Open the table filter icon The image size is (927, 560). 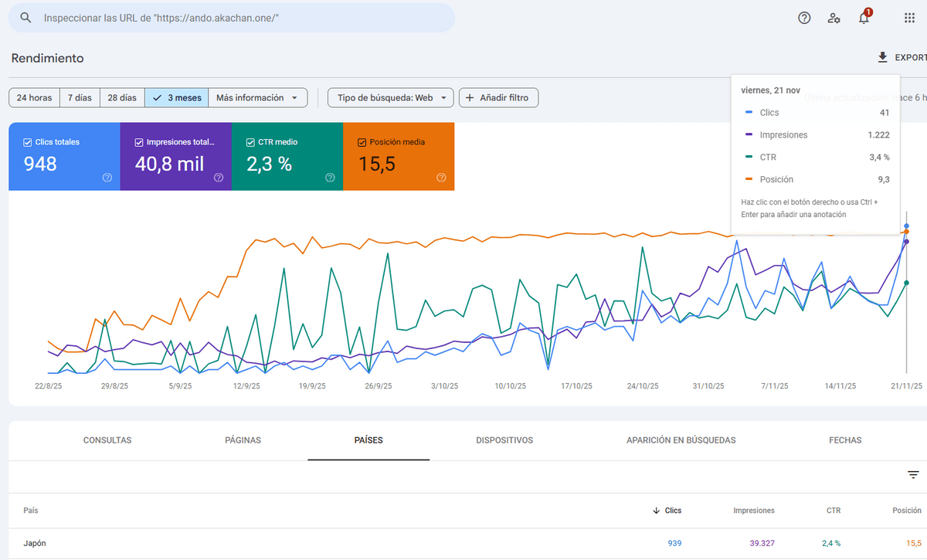(x=913, y=475)
